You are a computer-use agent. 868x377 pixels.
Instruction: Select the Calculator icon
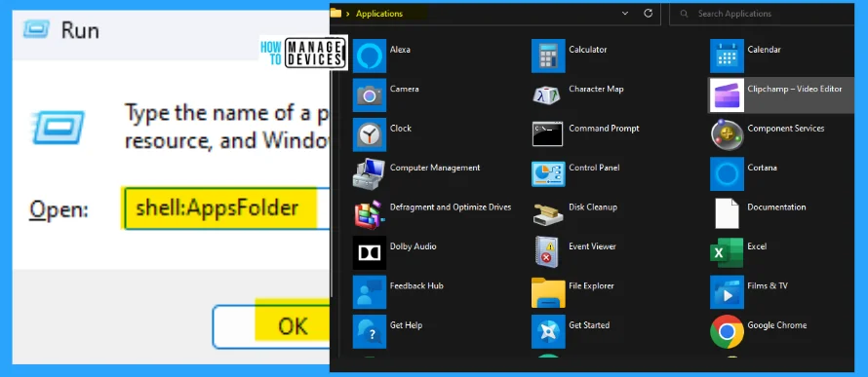click(x=548, y=56)
